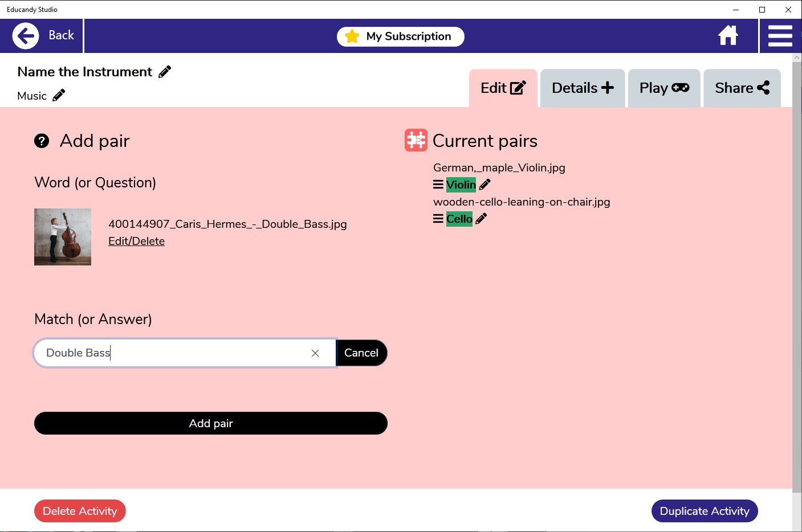Click the Violin pair reorder handle
Viewport: 802px width, 532px height.
(x=438, y=185)
